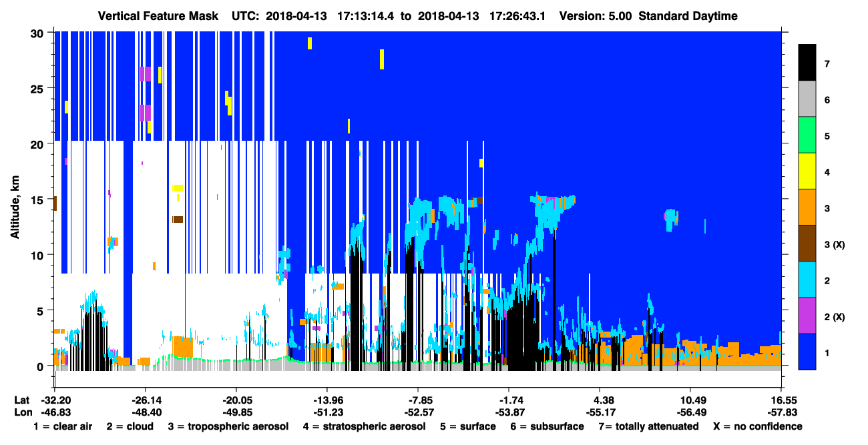Click the "Lat" row label

22,400
